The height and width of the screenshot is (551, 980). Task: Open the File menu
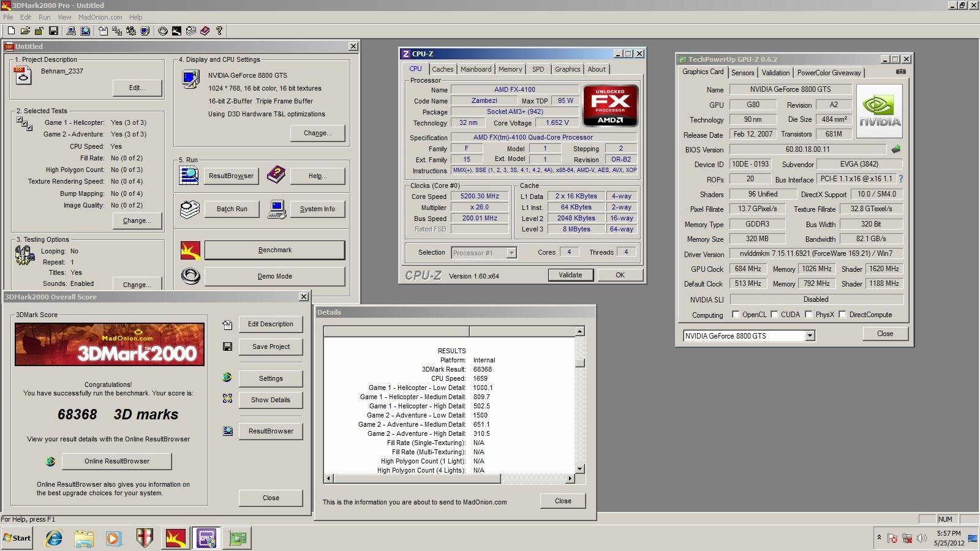click(8, 17)
